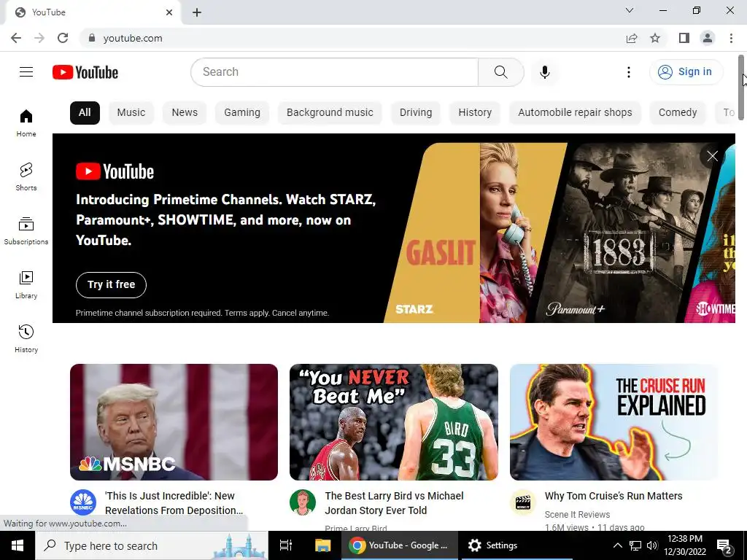Open Subscriptions in the sidebar
This screenshot has height=560, width=747.
click(26, 231)
